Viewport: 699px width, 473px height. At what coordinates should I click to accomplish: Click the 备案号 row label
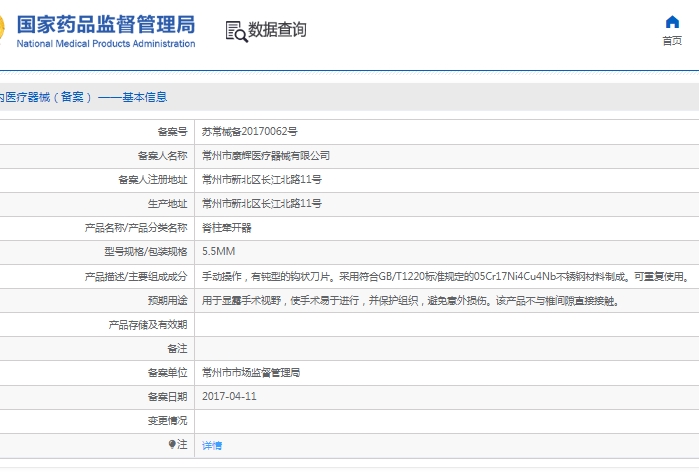click(x=173, y=132)
